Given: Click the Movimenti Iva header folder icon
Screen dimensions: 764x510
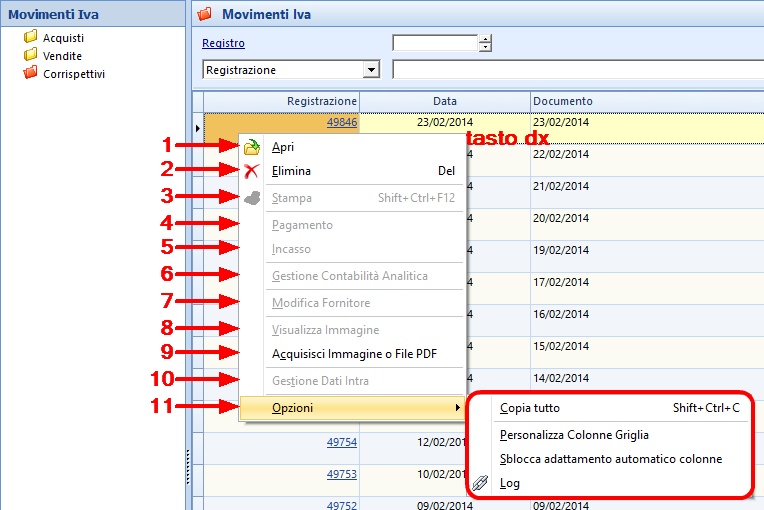Looking at the screenshot, I should pyautogui.click(x=205, y=15).
